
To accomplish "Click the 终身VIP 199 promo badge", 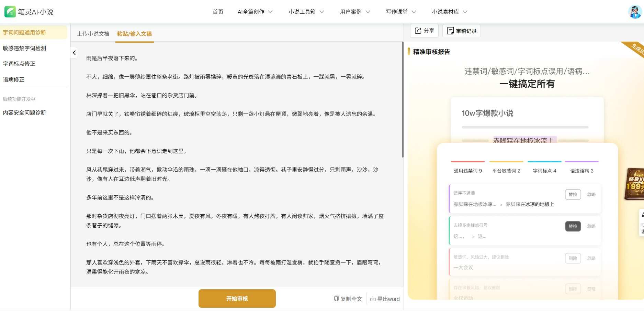I will pyautogui.click(x=634, y=184).
